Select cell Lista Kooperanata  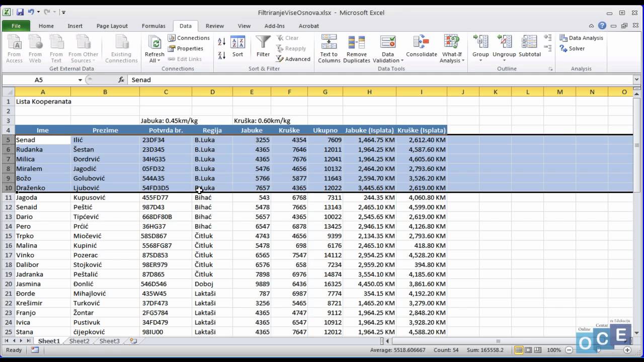[43, 101]
